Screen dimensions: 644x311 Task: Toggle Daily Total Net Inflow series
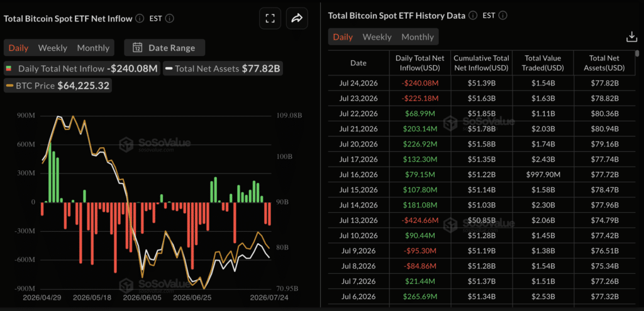pyautogui.click(x=82, y=68)
